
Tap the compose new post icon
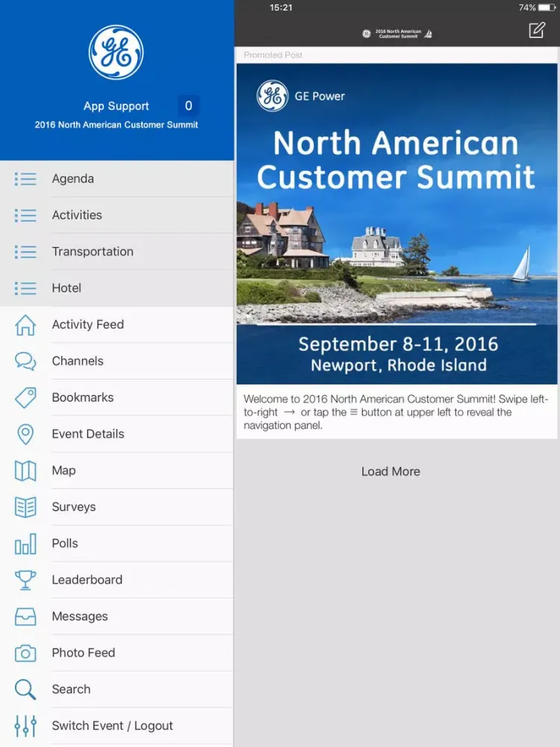[537, 30]
